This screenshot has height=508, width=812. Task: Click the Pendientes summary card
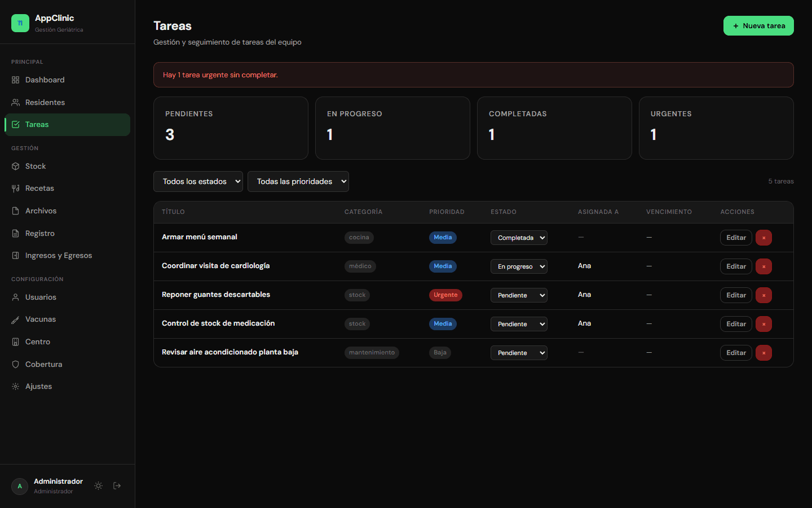tap(231, 128)
